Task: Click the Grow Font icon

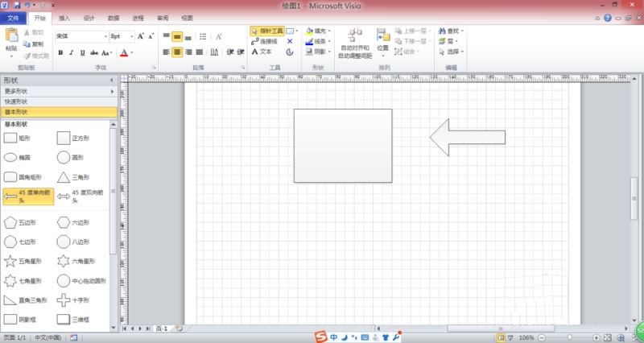Action: pos(141,36)
